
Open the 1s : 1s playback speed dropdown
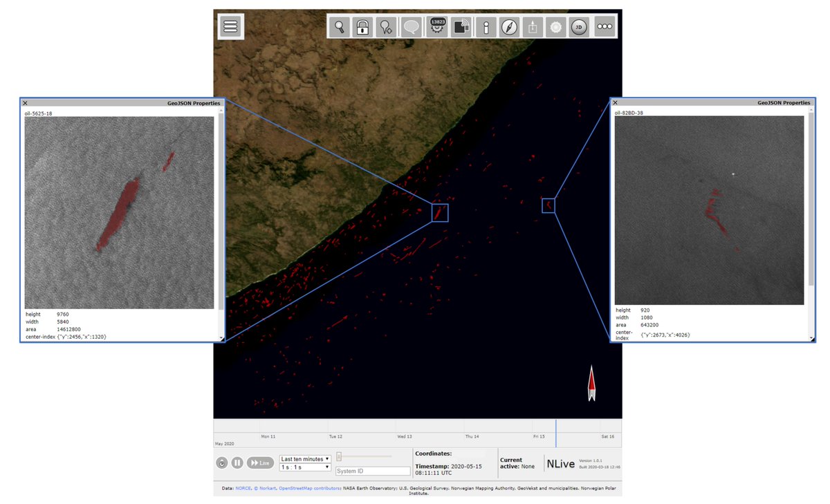pos(305,467)
